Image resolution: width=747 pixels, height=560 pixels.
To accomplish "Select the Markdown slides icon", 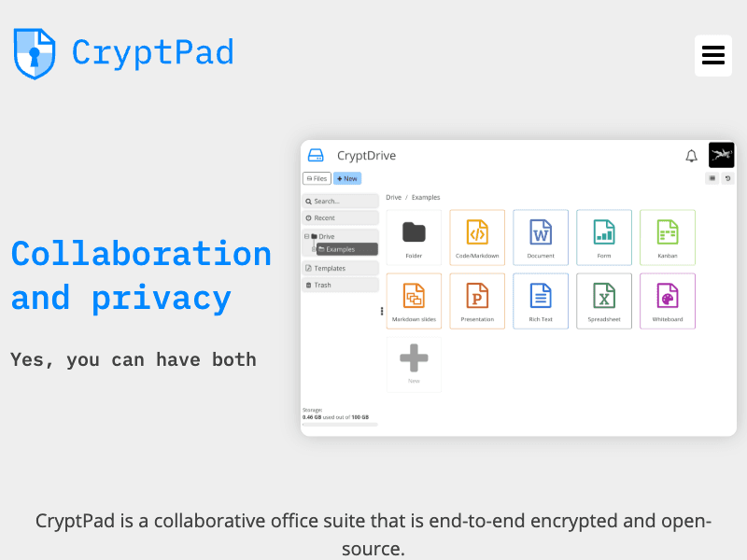I will coord(414,301).
